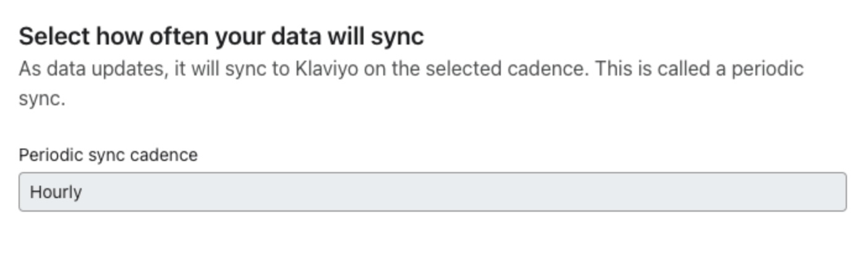The width and height of the screenshot is (868, 255).
Task: Click the word "often" in the heading
Action: [x=182, y=37]
